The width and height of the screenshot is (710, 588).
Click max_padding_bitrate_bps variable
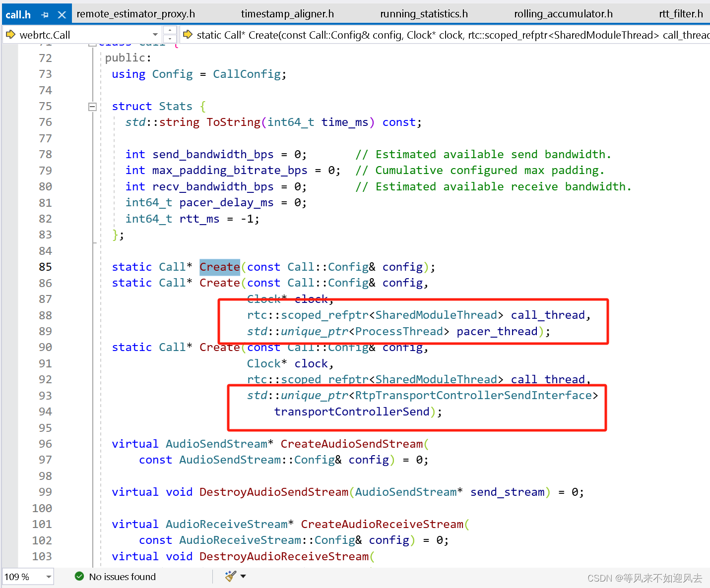coord(230,171)
